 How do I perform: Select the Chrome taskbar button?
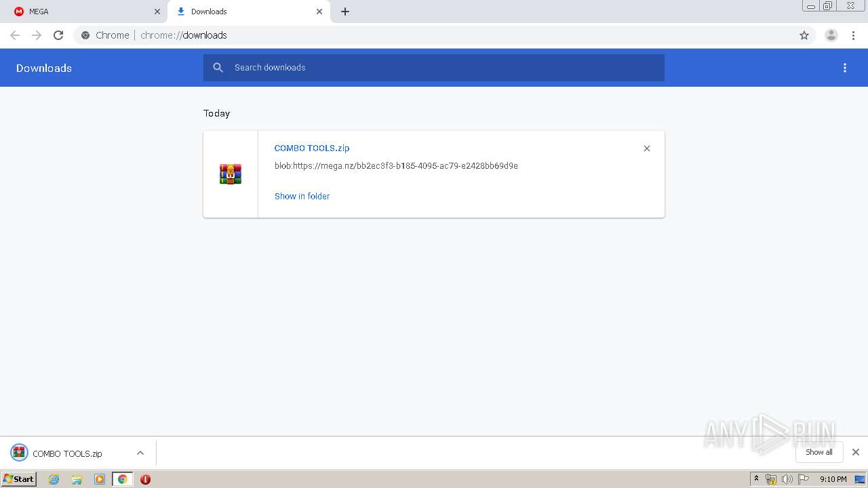(122, 479)
